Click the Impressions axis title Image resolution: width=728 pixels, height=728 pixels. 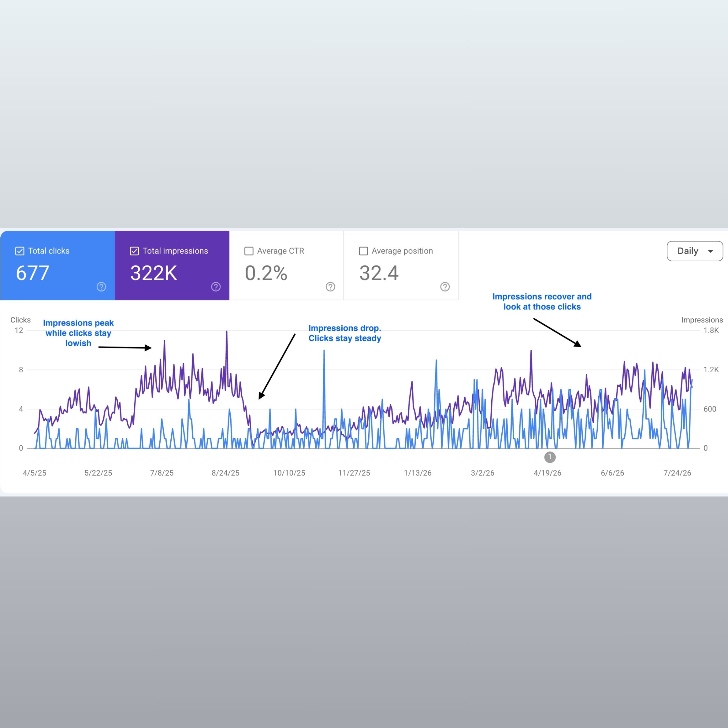(702, 320)
